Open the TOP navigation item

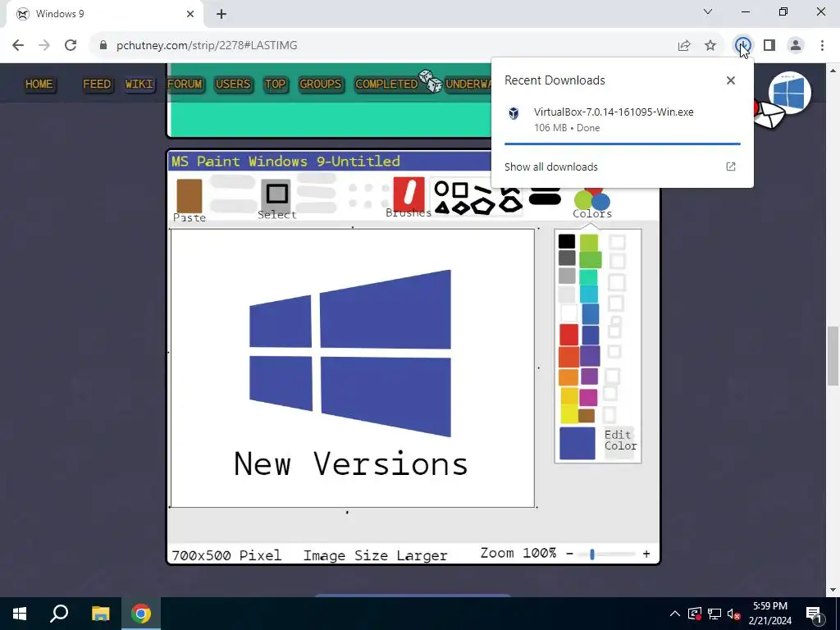click(276, 84)
